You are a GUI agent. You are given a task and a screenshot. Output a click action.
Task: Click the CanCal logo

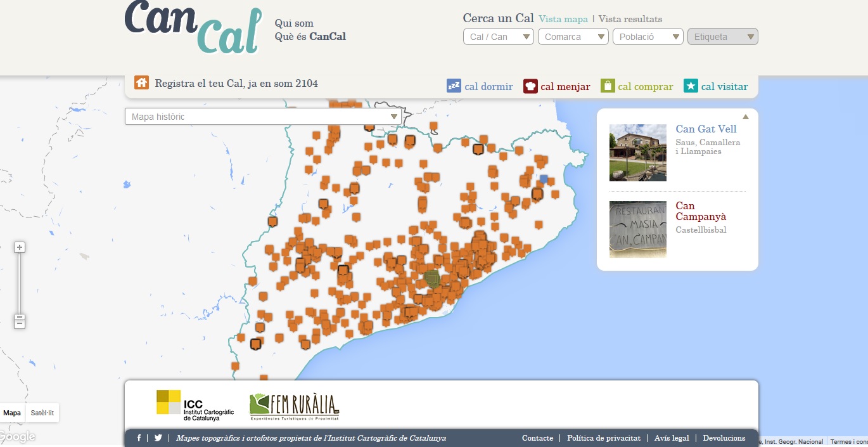[x=193, y=27]
